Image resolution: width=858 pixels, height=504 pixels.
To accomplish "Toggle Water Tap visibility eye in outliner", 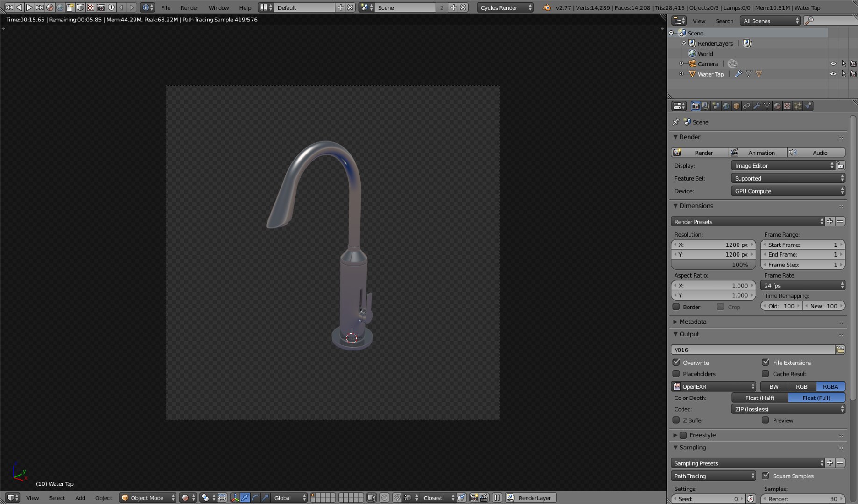I will tap(833, 74).
